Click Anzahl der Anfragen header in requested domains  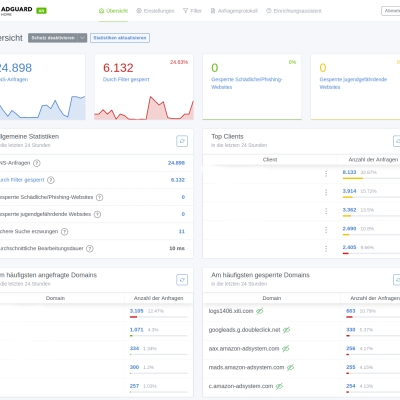point(159,298)
